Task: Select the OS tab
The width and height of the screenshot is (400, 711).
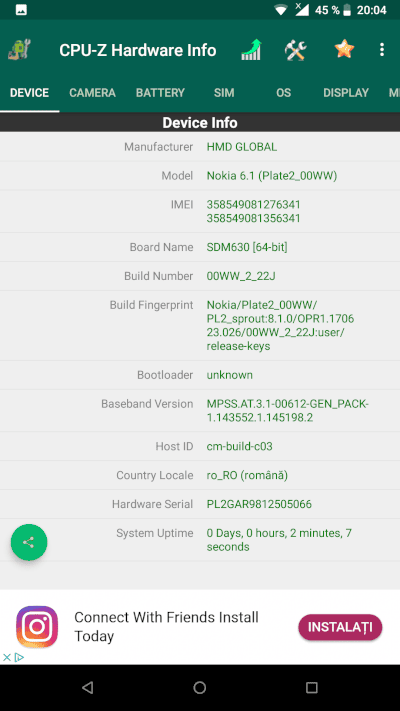Action: [283, 93]
